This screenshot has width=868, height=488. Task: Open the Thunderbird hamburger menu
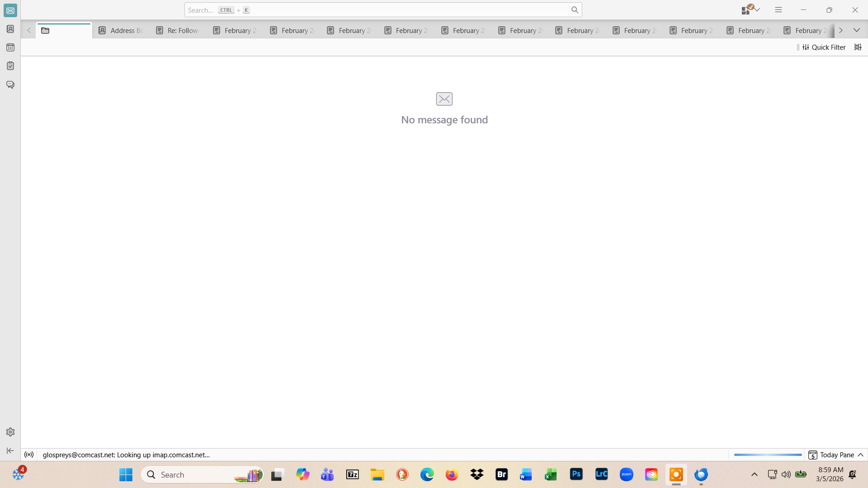pyautogui.click(x=778, y=10)
